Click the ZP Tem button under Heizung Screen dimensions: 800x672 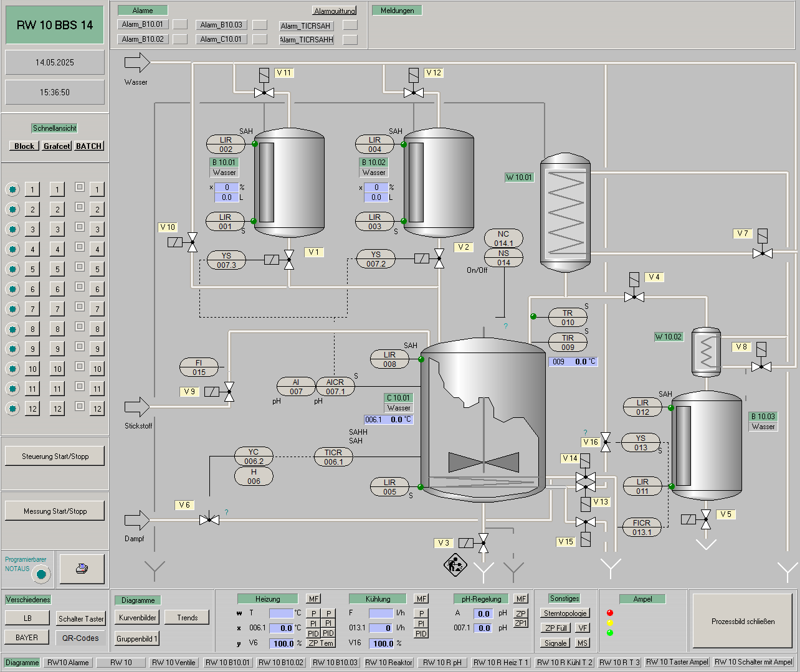321,643
